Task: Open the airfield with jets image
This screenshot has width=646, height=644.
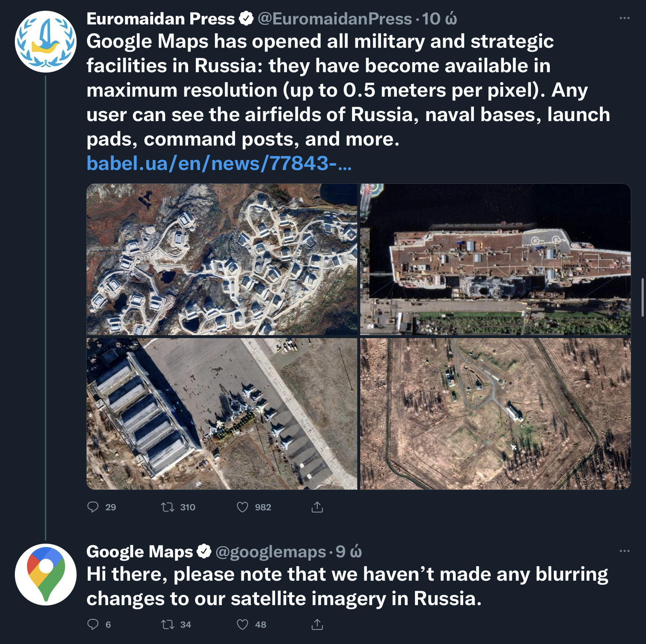Action: 222,414
